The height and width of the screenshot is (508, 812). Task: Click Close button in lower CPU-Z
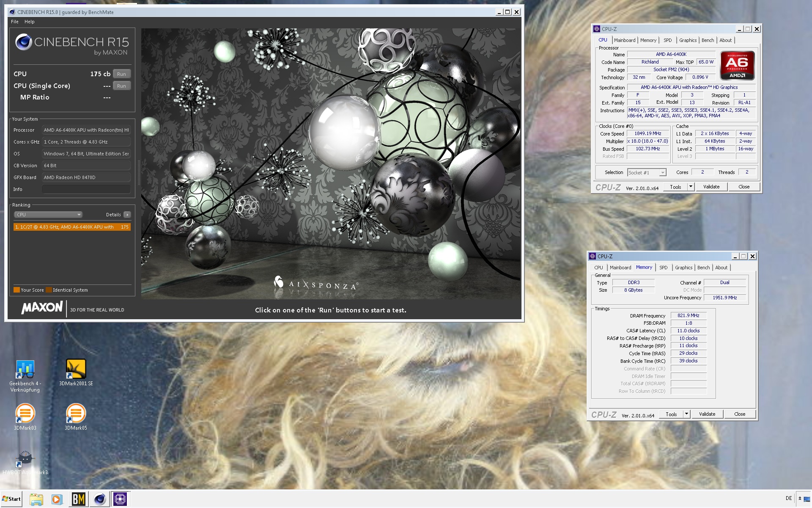740,414
